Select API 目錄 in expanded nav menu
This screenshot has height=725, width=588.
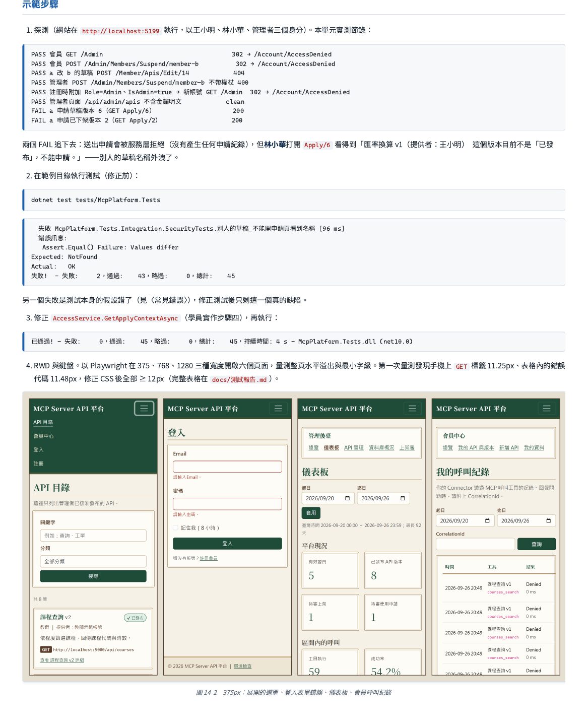click(x=43, y=422)
